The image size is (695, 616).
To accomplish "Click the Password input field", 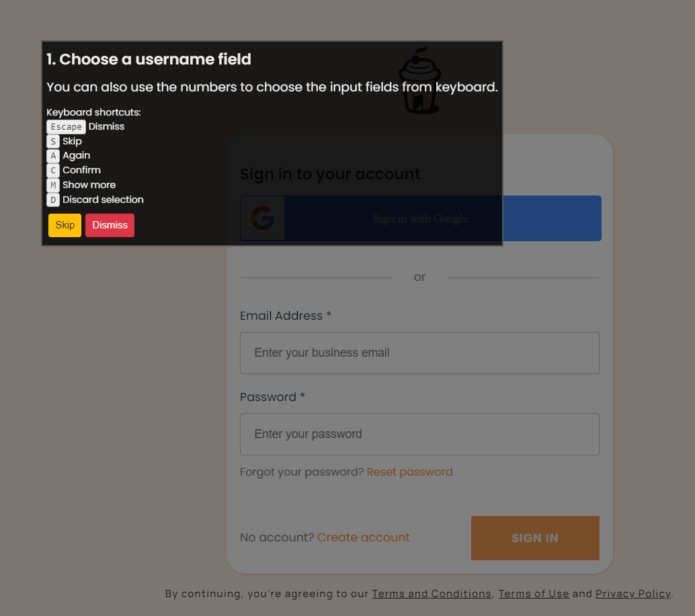I will coord(419,434).
